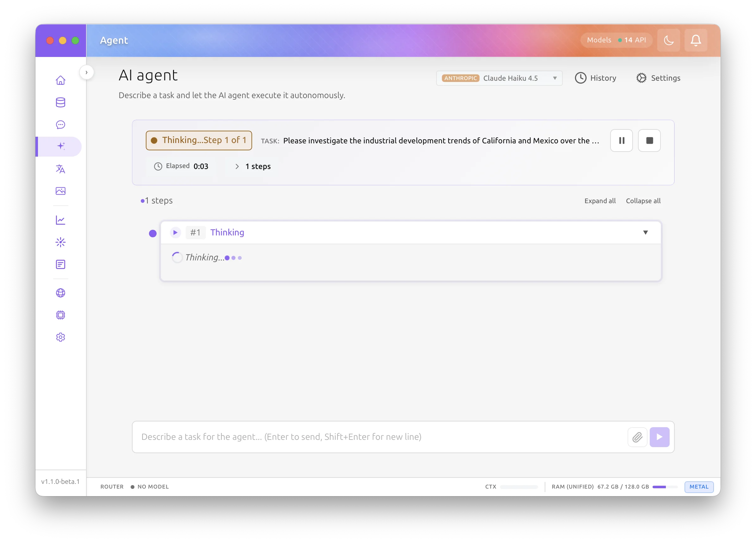The height and width of the screenshot is (543, 756).
Task: Open the chat bubble icon in the sidebar
Action: (60, 125)
